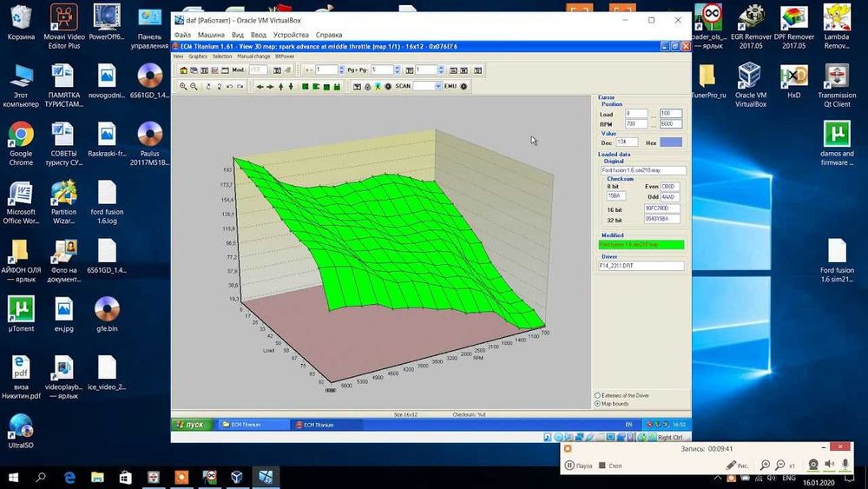Click the пуск start button

pos(189,425)
